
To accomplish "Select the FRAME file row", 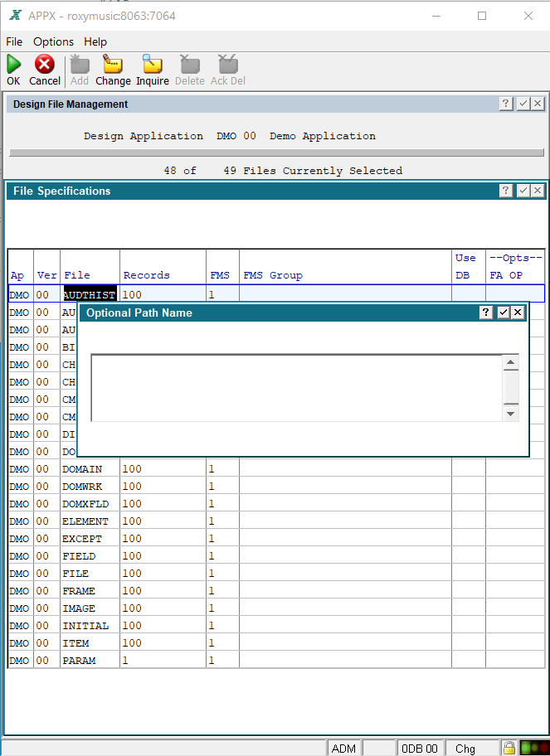I will (276, 590).
